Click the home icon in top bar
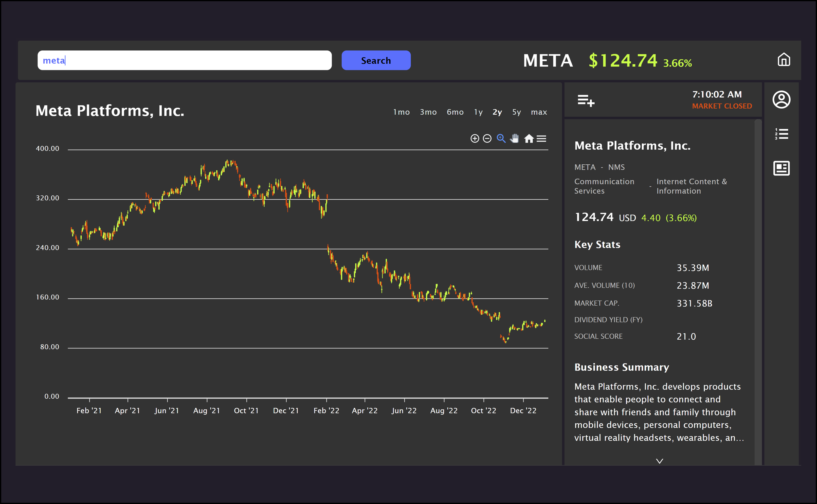This screenshot has height=504, width=817. (x=784, y=60)
